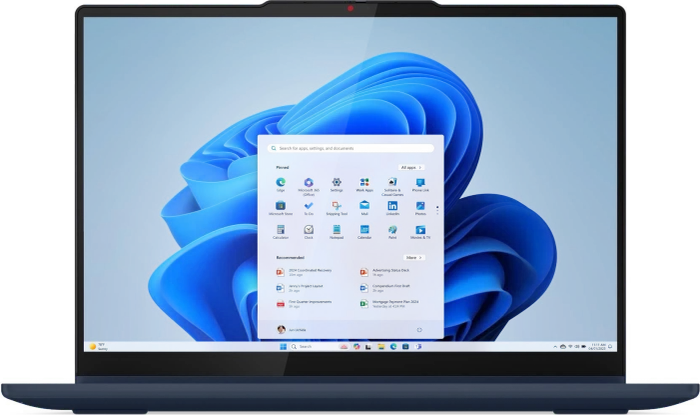The width and height of the screenshot is (700, 415).
Task: Open the clock and date in the taskbar
Action: tap(597, 346)
